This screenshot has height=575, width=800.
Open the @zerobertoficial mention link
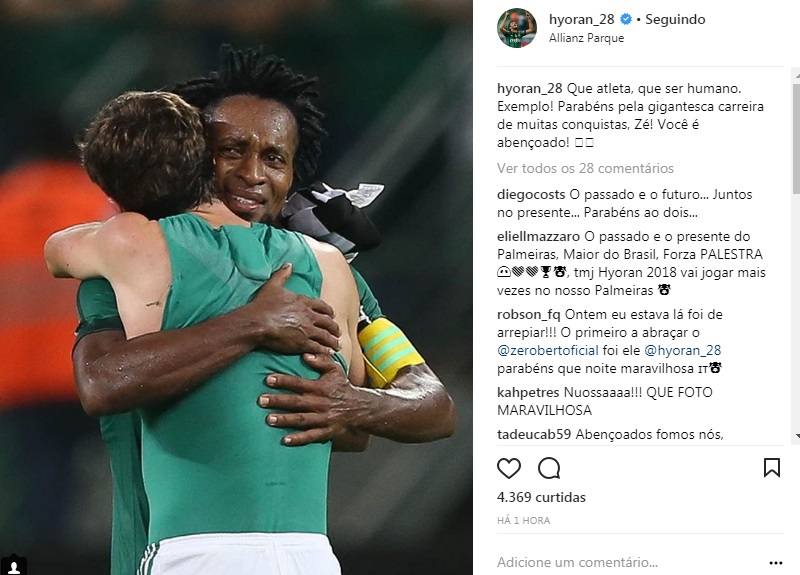point(547,351)
